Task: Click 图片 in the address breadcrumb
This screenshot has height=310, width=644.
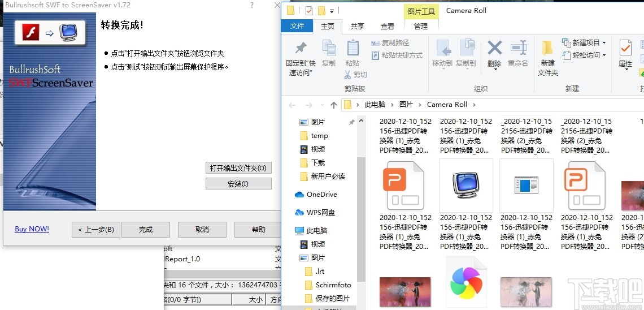Action: (406, 105)
